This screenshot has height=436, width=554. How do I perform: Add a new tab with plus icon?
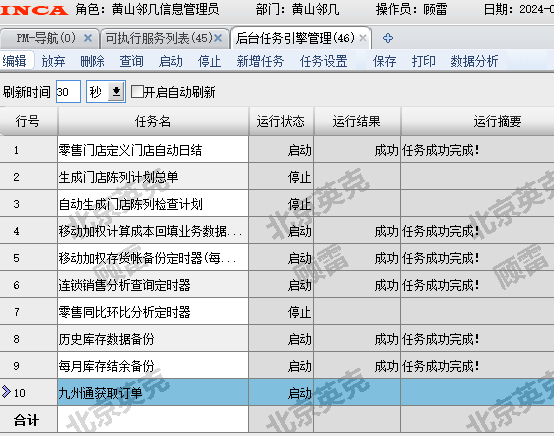click(388, 38)
